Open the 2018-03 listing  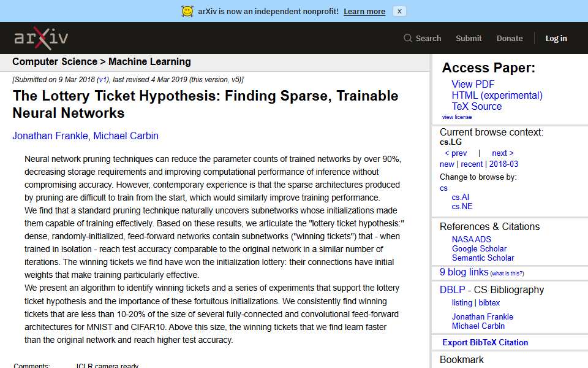[x=503, y=164]
